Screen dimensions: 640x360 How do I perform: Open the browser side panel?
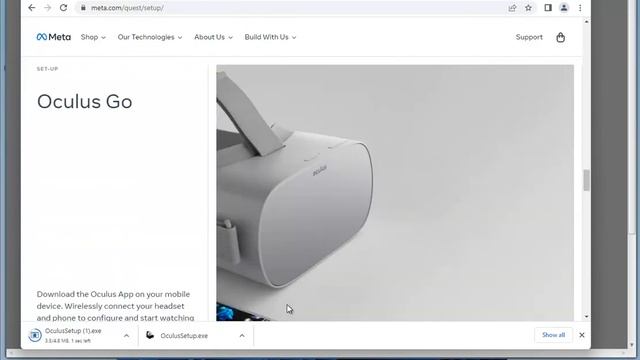[x=548, y=8]
